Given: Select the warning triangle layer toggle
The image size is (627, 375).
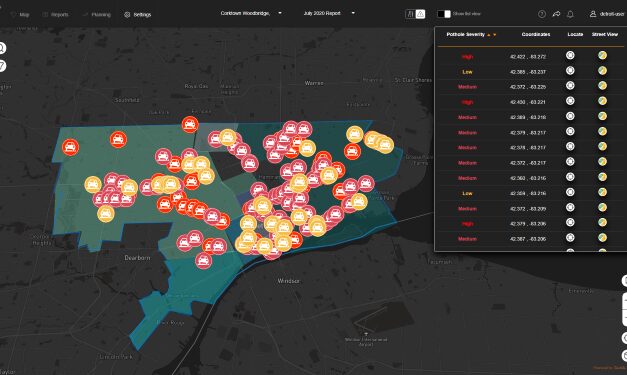Looking at the screenshot, I should [x=420, y=14].
